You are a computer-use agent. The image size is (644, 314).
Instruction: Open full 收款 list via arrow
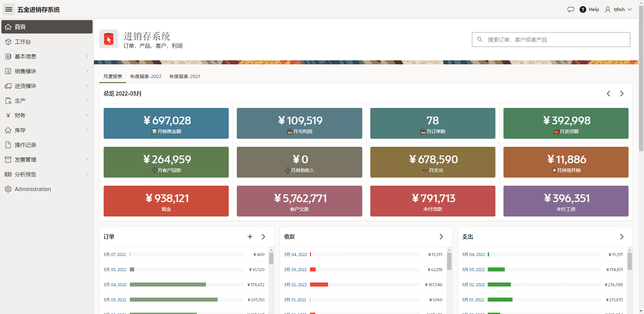coord(441,237)
